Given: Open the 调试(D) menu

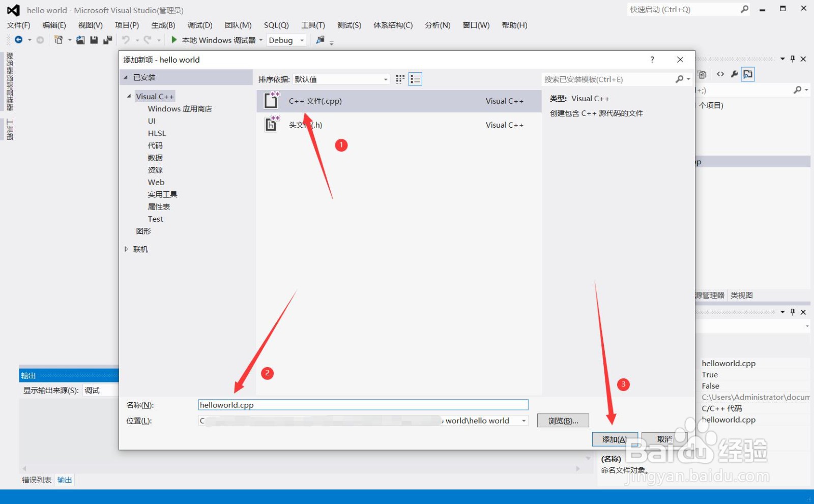Looking at the screenshot, I should coord(200,25).
